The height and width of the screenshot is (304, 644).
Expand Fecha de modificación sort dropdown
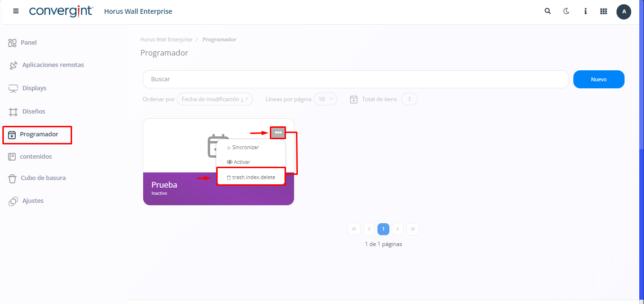215,99
